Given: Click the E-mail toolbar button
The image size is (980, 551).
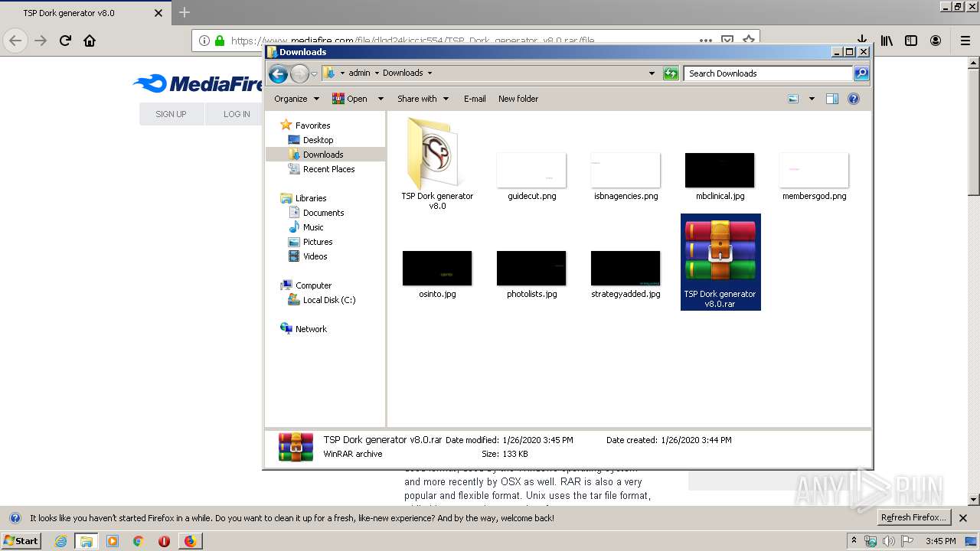Looking at the screenshot, I should [475, 99].
